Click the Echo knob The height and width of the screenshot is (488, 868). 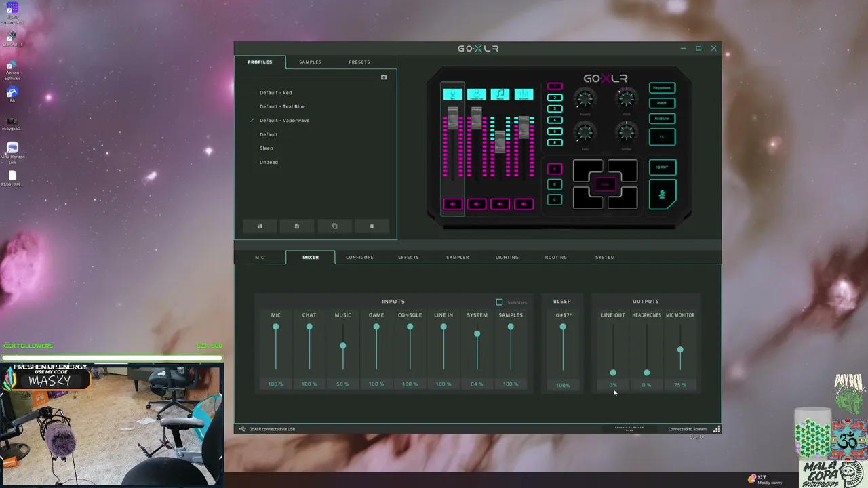(x=585, y=133)
